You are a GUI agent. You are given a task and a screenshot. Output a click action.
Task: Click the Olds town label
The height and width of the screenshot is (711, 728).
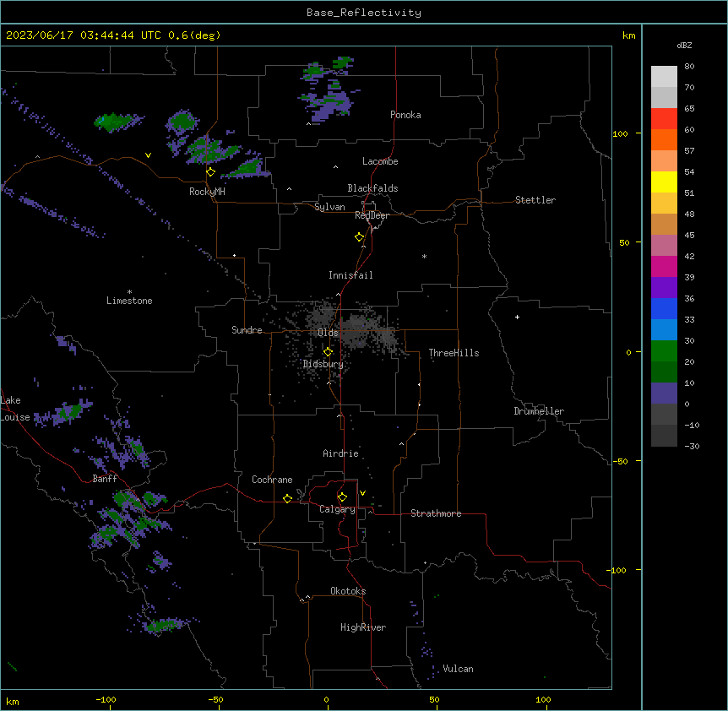328,333
